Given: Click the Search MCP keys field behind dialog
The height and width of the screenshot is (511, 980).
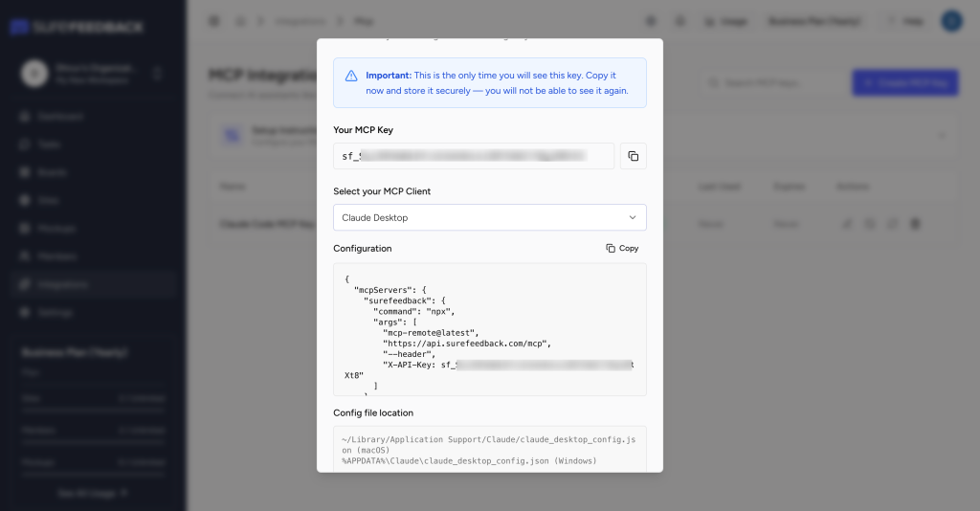Looking at the screenshot, I should [x=773, y=83].
